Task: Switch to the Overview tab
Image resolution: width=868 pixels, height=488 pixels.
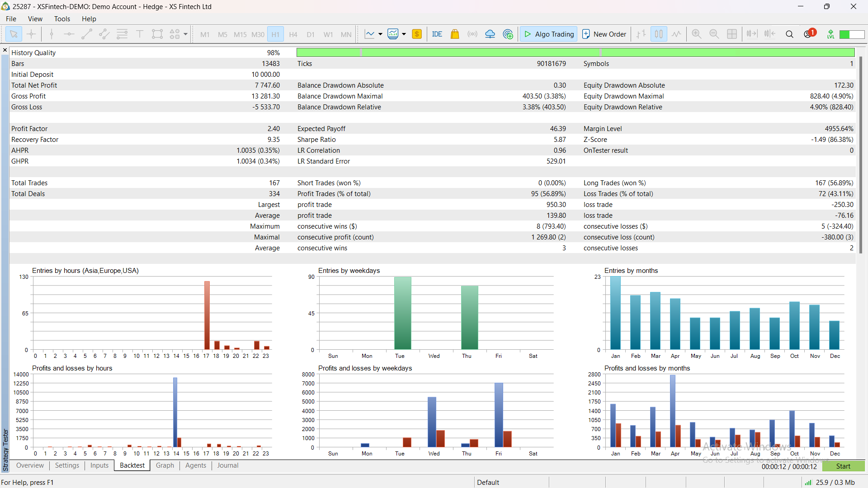Action: click(x=30, y=465)
